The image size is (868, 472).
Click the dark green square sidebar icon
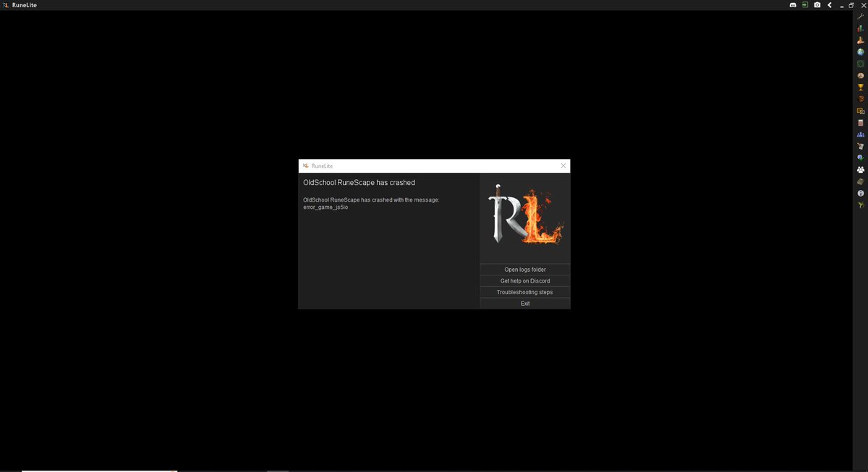pyautogui.click(x=861, y=64)
